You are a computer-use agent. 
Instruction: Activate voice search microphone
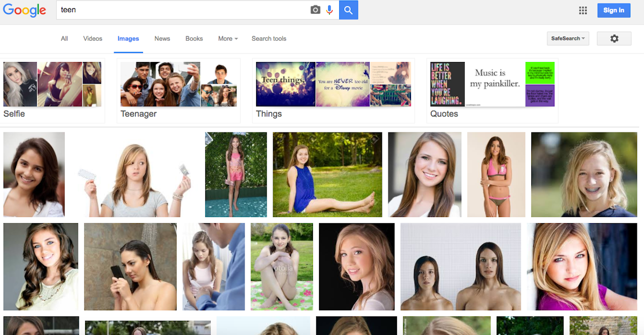[330, 10]
